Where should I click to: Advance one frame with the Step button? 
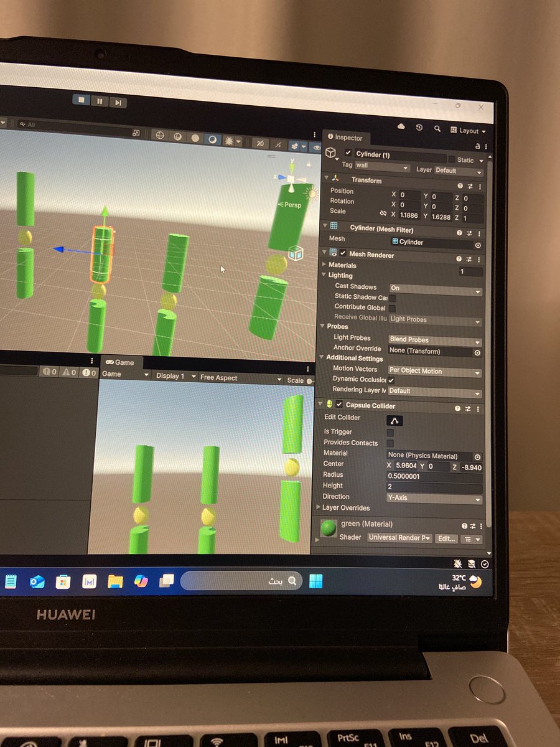click(118, 103)
